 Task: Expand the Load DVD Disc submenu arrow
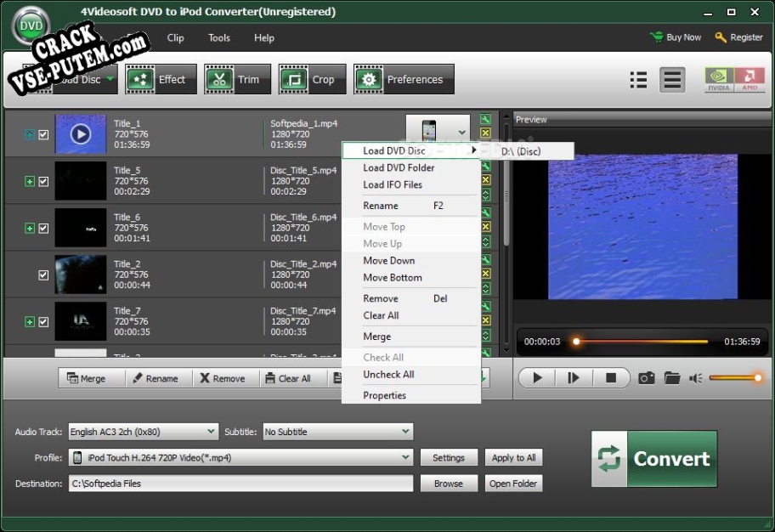(x=473, y=150)
